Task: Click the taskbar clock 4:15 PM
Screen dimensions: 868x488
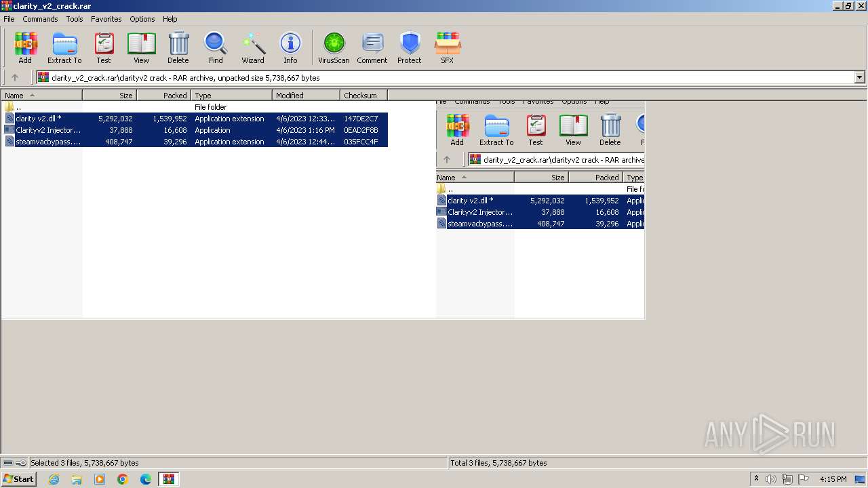Action: [833, 479]
